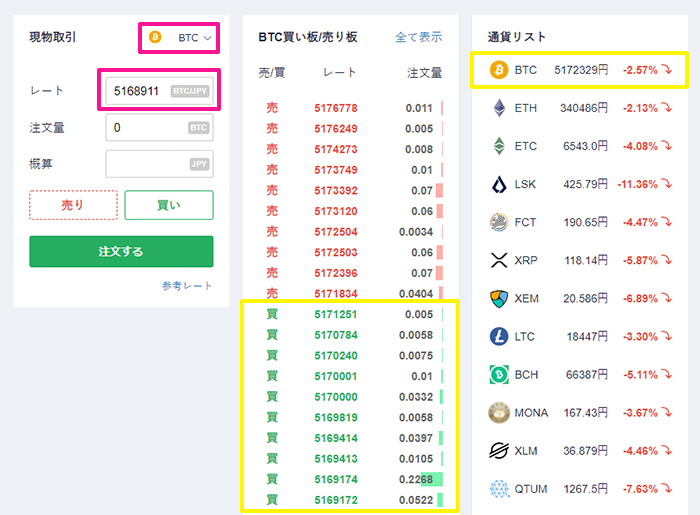Click the LTC price 18447円
The height and width of the screenshot is (515, 700).
[x=587, y=336]
